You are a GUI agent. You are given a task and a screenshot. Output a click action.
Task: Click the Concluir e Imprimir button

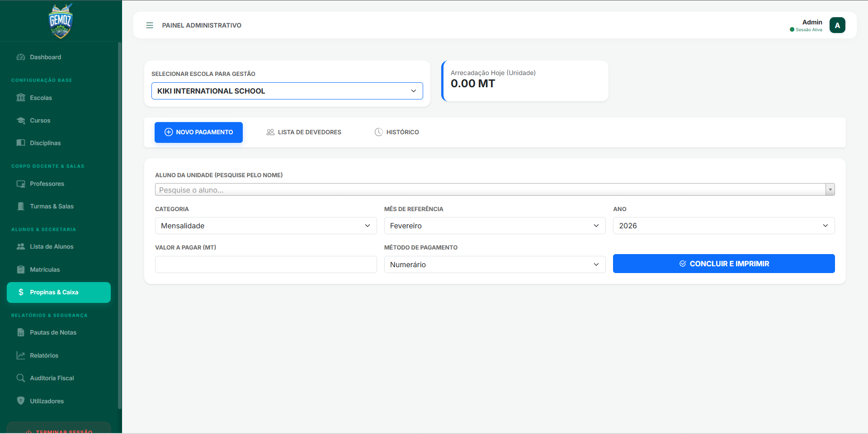pyautogui.click(x=723, y=264)
